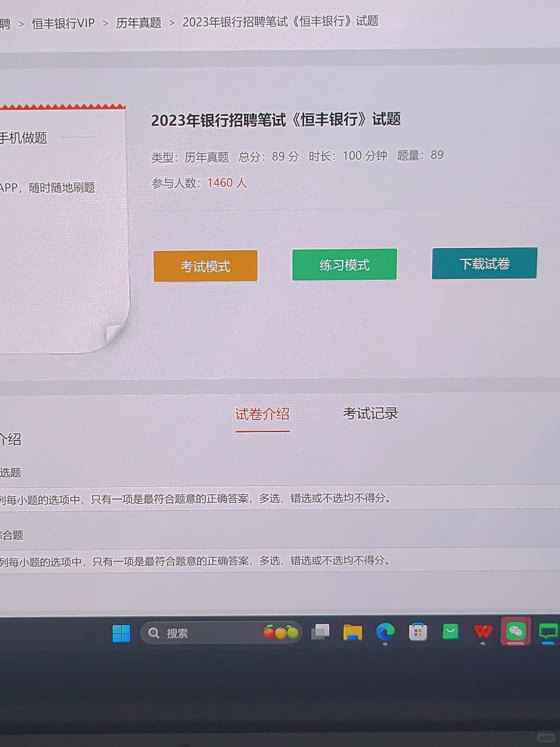The height and width of the screenshot is (747, 560).
Task: Open WPS Office from the taskbar
Action: [x=483, y=631]
